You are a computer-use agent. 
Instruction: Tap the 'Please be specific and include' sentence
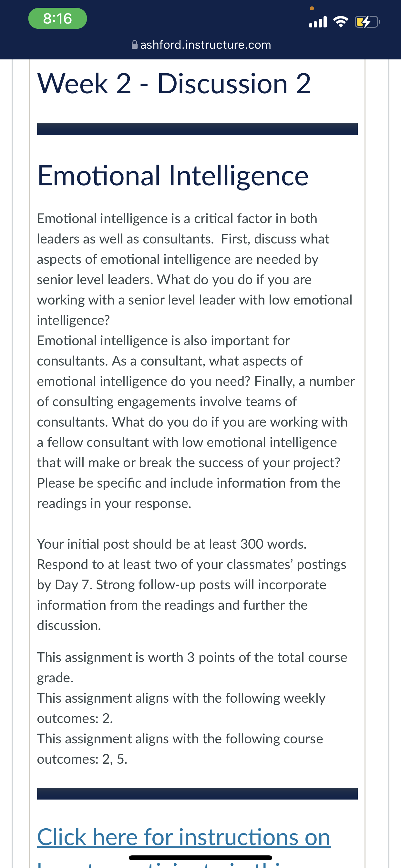click(x=189, y=493)
